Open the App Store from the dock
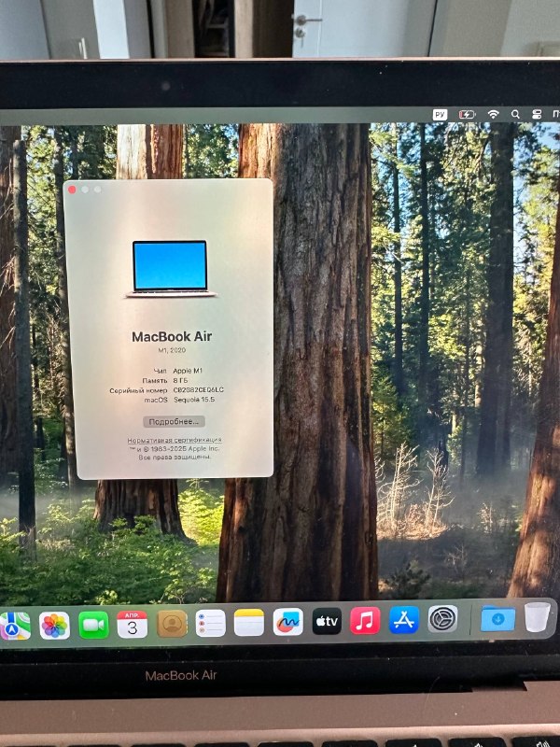The height and width of the screenshot is (747, 560). pyautogui.click(x=404, y=620)
